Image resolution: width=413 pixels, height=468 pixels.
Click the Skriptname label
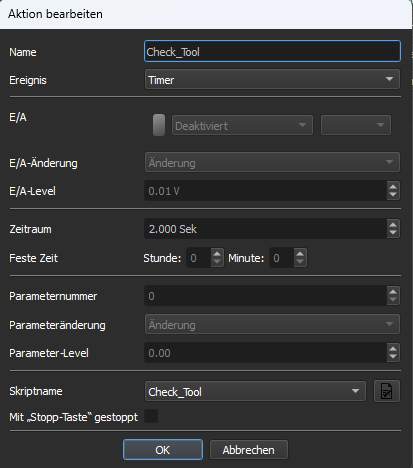36,391
